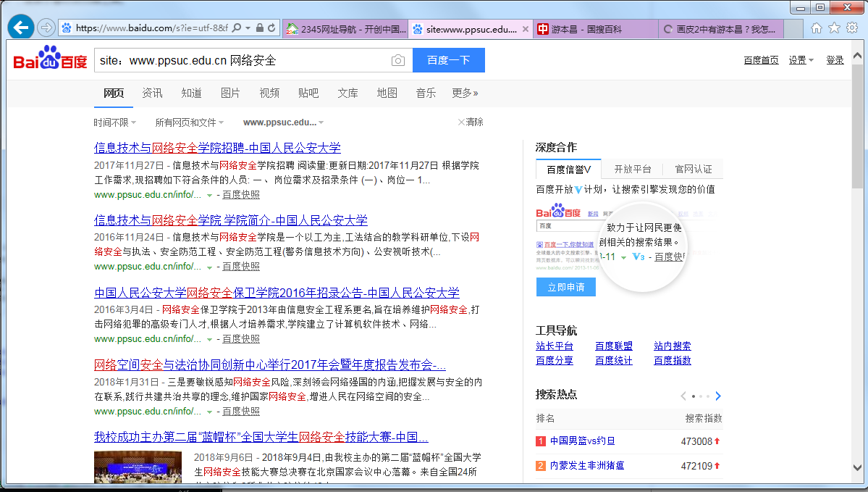This screenshot has height=492, width=868.
Task: Click the 立即申请 button
Action: [565, 287]
